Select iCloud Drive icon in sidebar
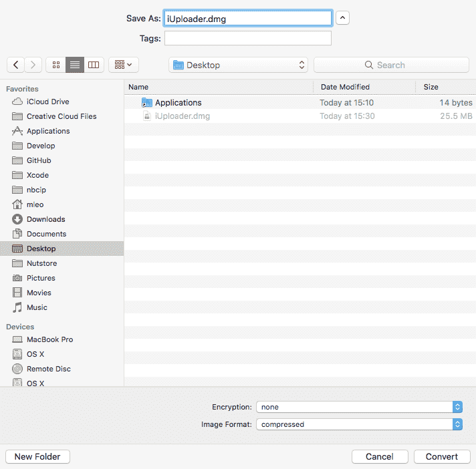 [17, 102]
